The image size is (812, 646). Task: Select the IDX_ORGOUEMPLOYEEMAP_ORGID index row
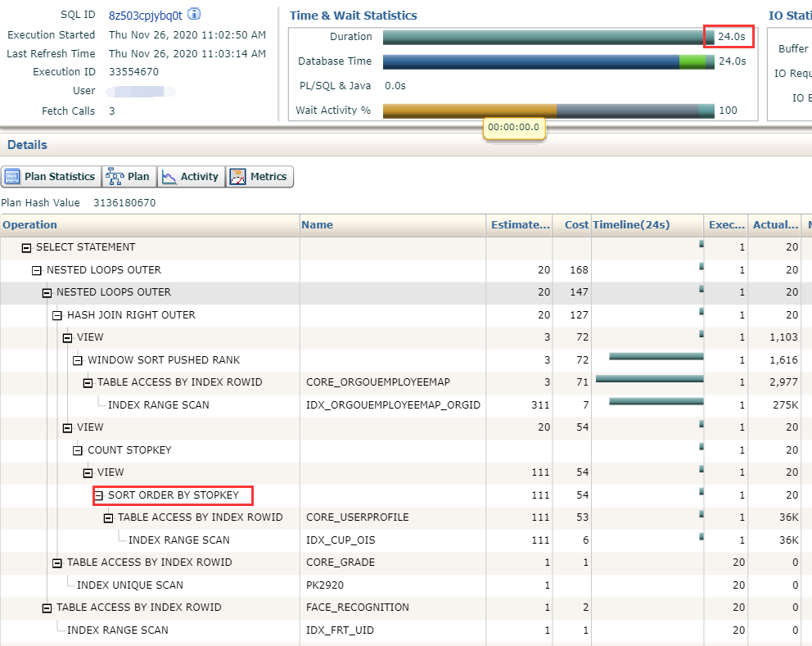(x=393, y=405)
